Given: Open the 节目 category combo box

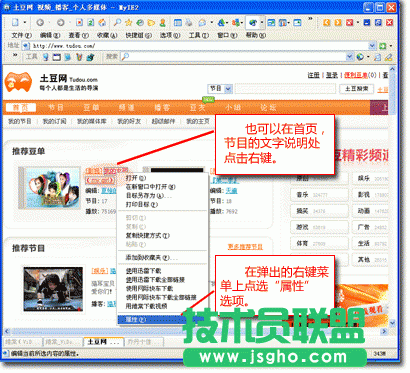Looking at the screenshot, I should [x=220, y=89].
